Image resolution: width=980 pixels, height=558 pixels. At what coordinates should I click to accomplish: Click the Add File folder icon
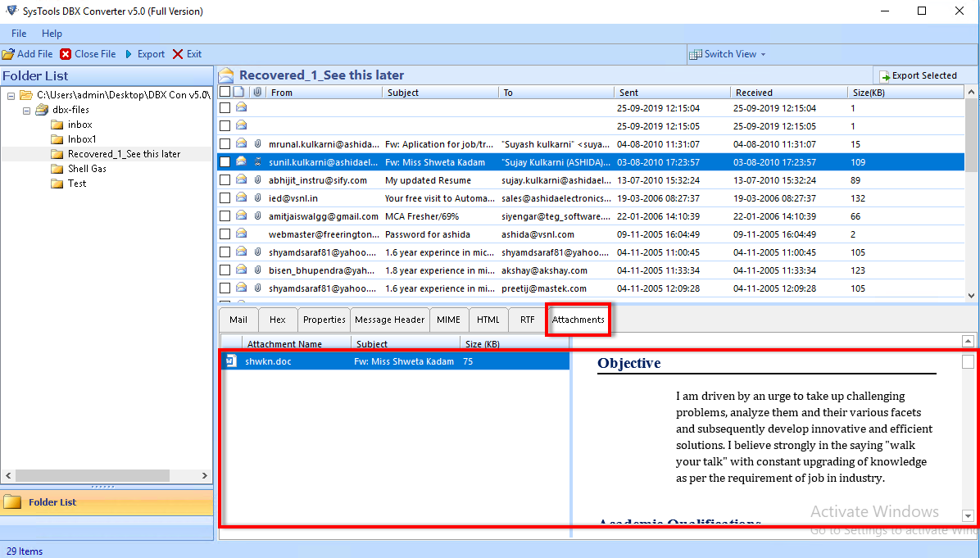tap(8, 54)
